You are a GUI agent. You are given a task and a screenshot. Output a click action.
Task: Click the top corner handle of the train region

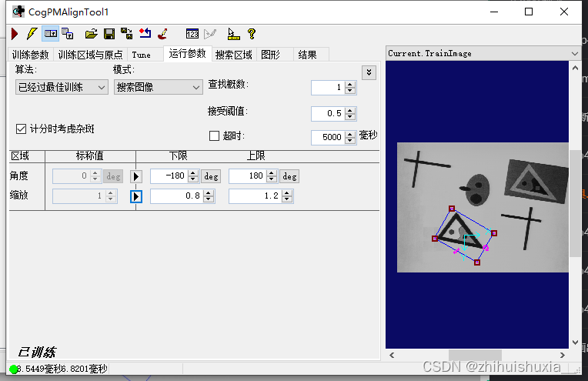coord(452,209)
